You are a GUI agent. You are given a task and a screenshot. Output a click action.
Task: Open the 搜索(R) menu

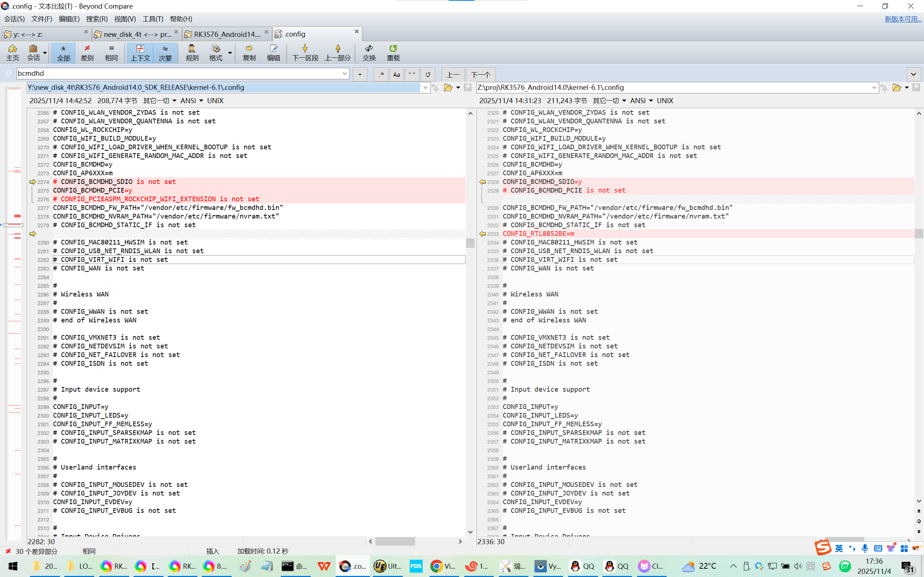(97, 19)
